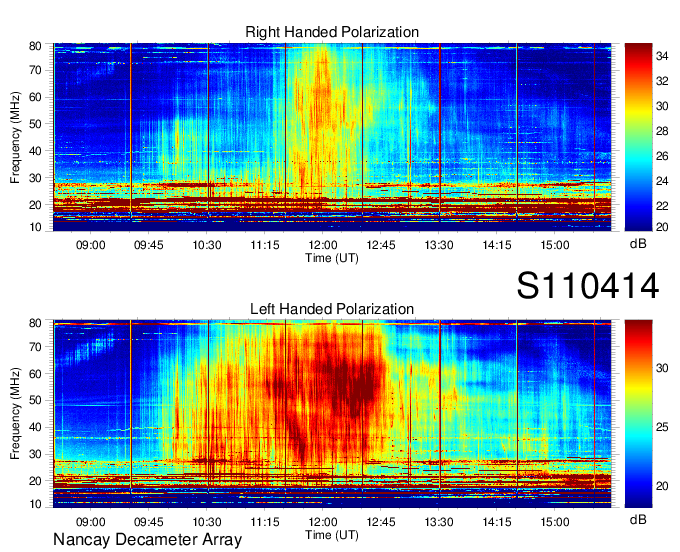Click the 40 MHz tick label of the bottom plot
680x552 pixels.
(35, 427)
